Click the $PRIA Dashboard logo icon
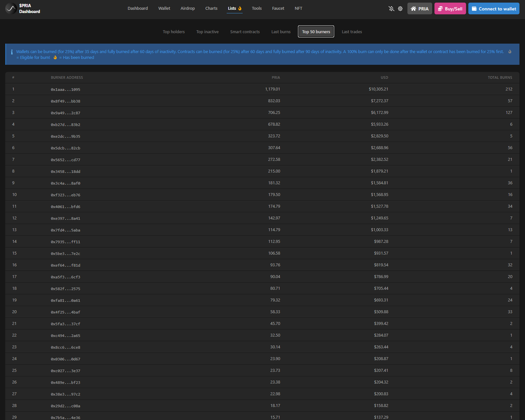 (11, 9)
